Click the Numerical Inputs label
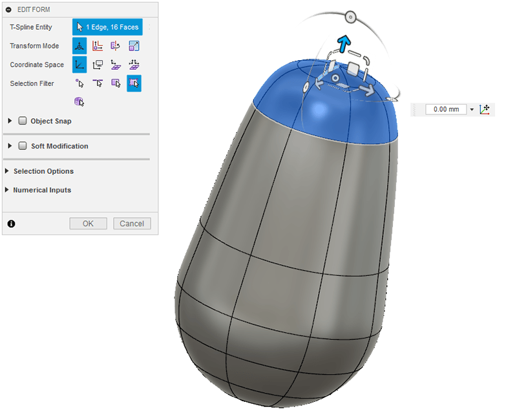 pos(42,190)
